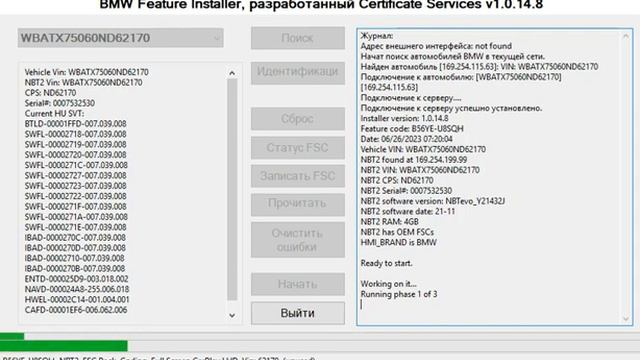Select the NAVD-000024A8-255.006.018 entry

pyautogui.click(x=77, y=289)
